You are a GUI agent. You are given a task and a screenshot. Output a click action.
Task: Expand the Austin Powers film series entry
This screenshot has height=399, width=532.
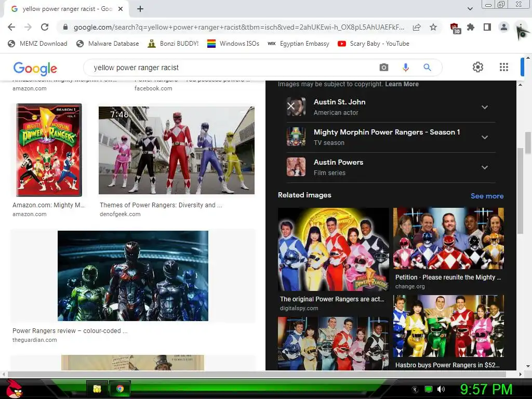pyautogui.click(x=485, y=167)
